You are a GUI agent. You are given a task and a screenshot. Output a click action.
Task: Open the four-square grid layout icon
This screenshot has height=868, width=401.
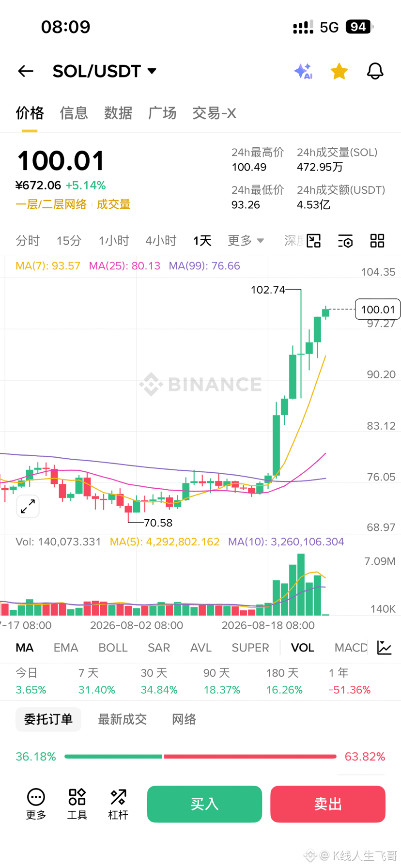tap(377, 241)
